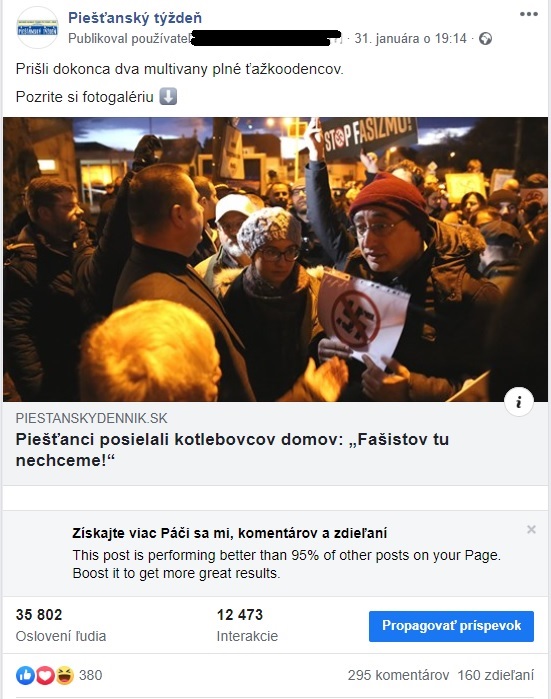Viewport: 551px width, 699px height.
Task: Click the info icon on link preview
Action: click(x=519, y=402)
